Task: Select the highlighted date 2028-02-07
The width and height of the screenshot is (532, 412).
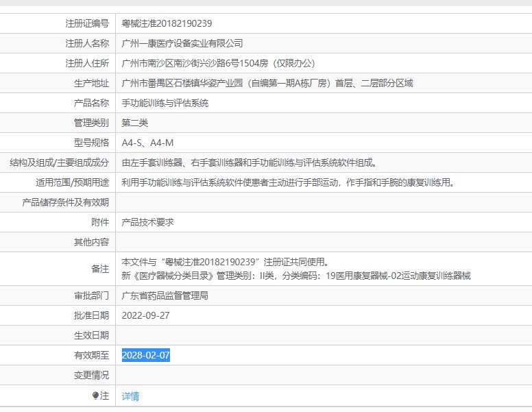Action: (146, 355)
